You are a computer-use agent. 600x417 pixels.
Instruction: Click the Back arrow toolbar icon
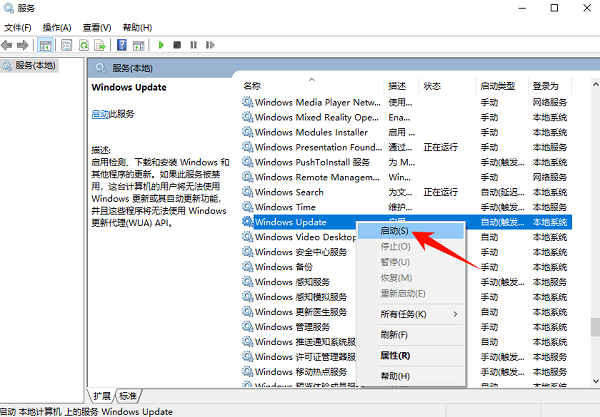point(8,45)
